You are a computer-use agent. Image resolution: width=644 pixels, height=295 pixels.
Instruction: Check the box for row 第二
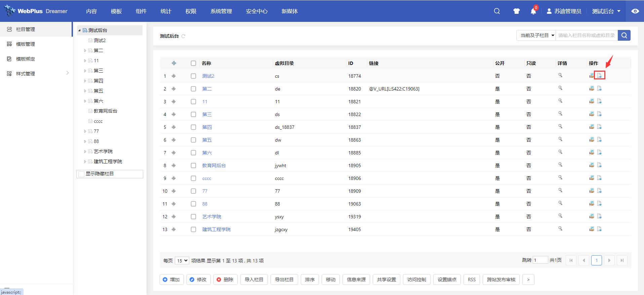[x=193, y=89]
